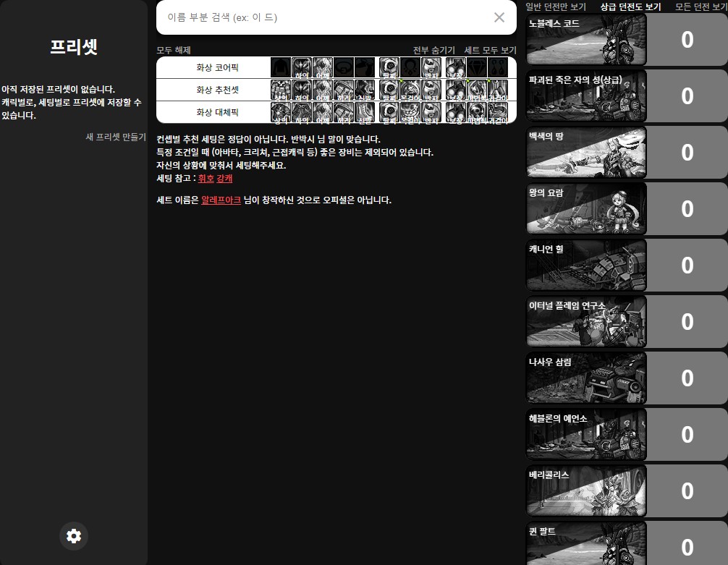Click 전부 숨기기 to hide all sets
Image resolution: width=728 pixels, height=565 pixels.
(433, 50)
